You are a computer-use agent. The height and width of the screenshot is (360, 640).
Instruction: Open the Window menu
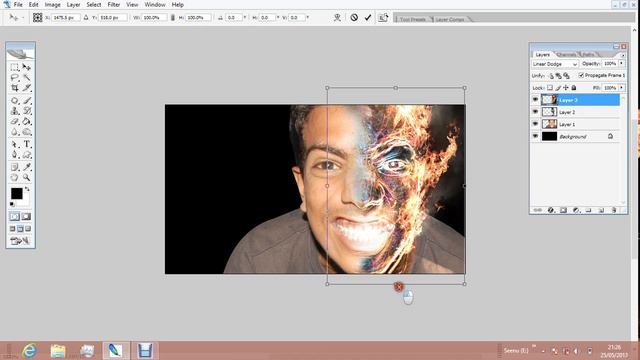pyautogui.click(x=155, y=5)
